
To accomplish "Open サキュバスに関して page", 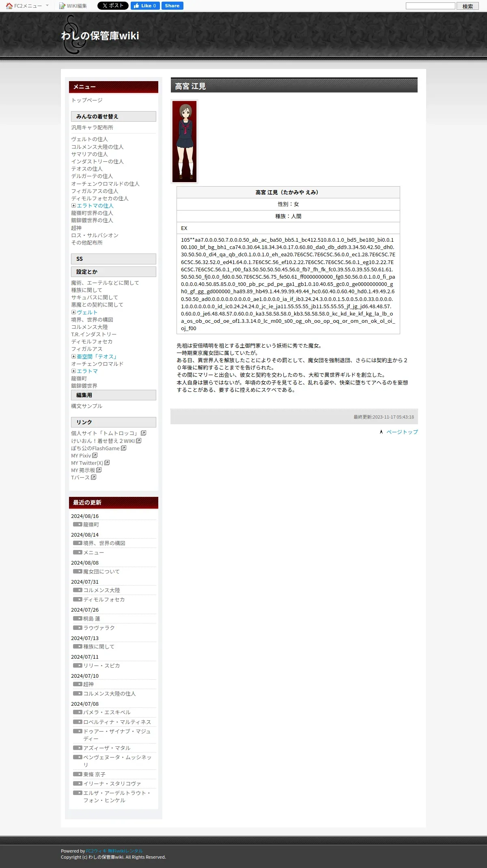I will point(95,297).
